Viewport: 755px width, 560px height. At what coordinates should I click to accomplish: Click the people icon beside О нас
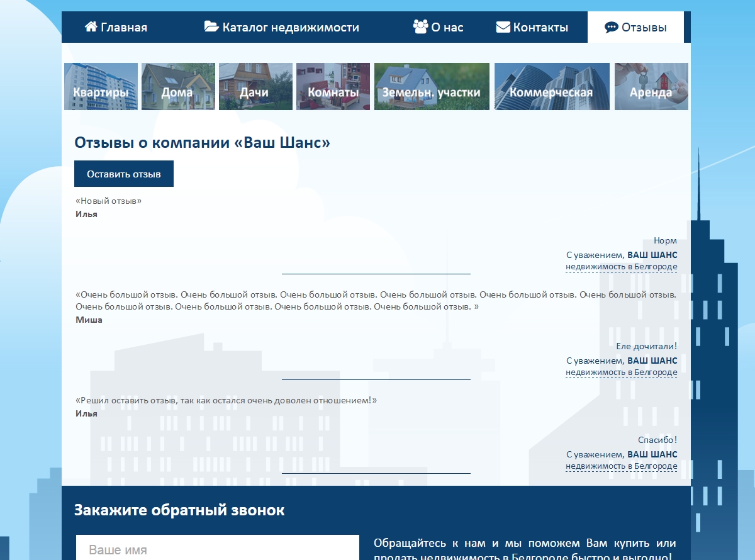click(x=420, y=27)
